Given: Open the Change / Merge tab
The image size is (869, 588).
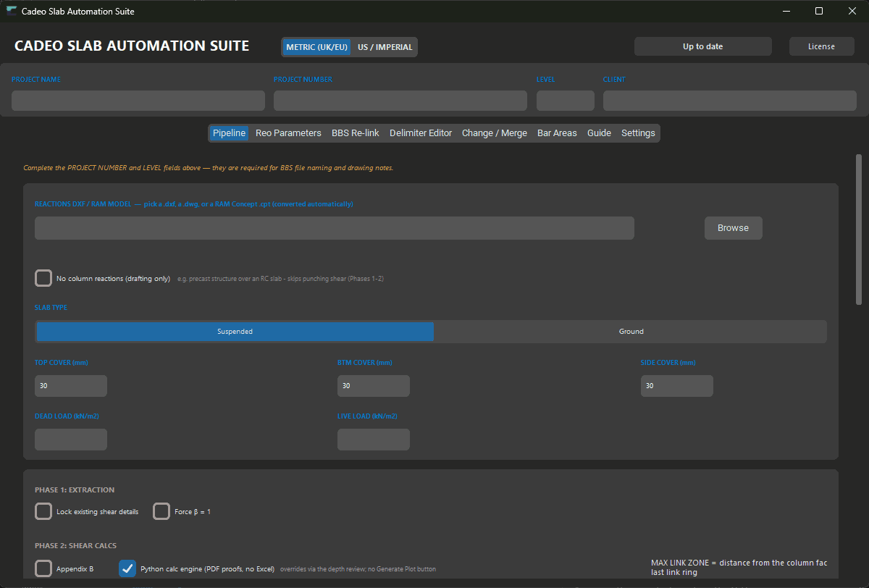Looking at the screenshot, I should 495,133.
